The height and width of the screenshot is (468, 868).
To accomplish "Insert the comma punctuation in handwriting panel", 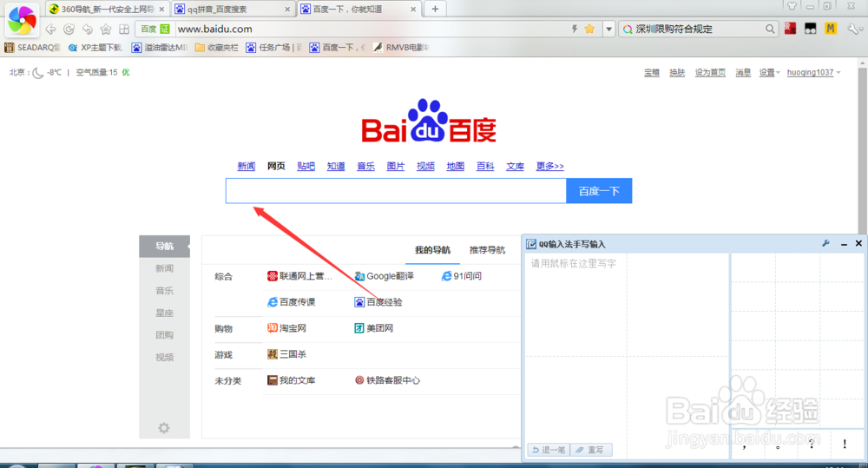I will pyautogui.click(x=745, y=445).
